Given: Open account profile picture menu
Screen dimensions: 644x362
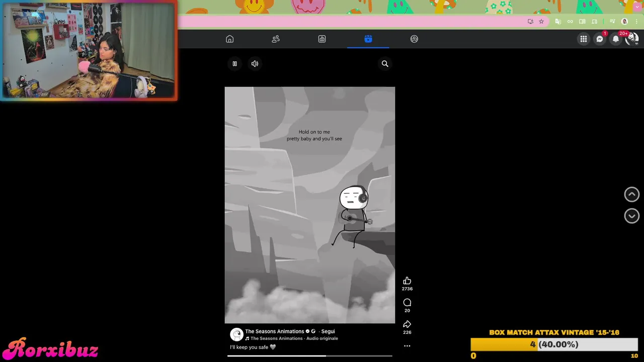Looking at the screenshot, I should pos(632,39).
